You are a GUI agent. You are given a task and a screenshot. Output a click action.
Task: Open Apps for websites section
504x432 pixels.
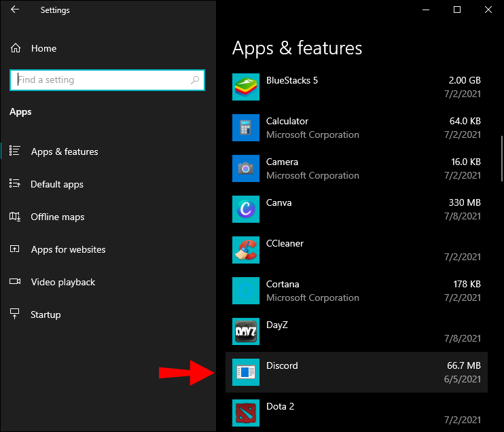pos(68,250)
